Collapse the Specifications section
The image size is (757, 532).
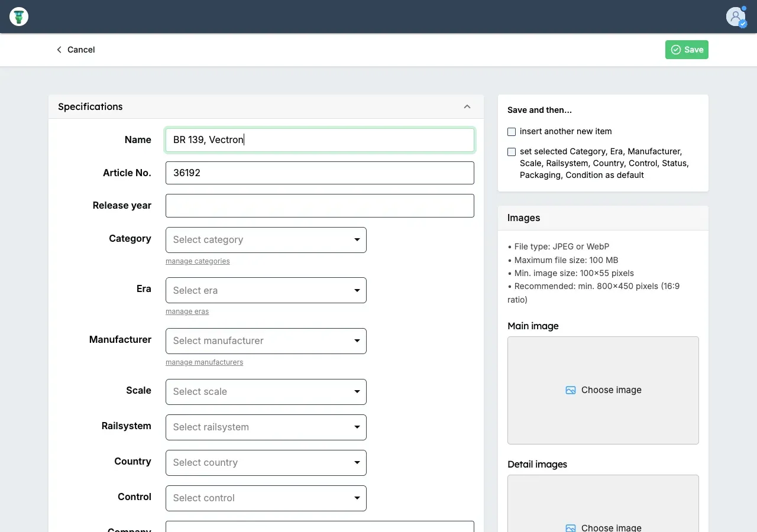click(467, 107)
